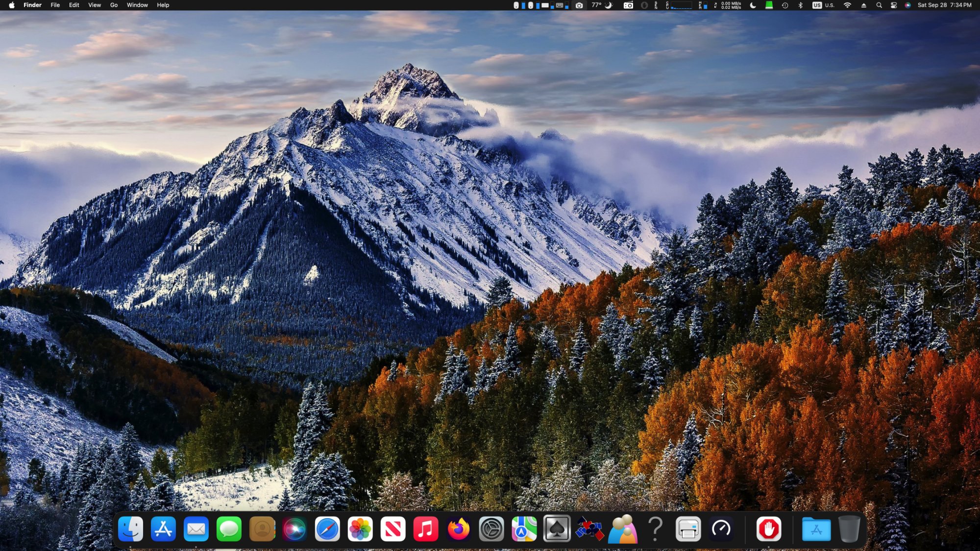
Task: Open Wi-Fi status menu
Action: click(847, 5)
